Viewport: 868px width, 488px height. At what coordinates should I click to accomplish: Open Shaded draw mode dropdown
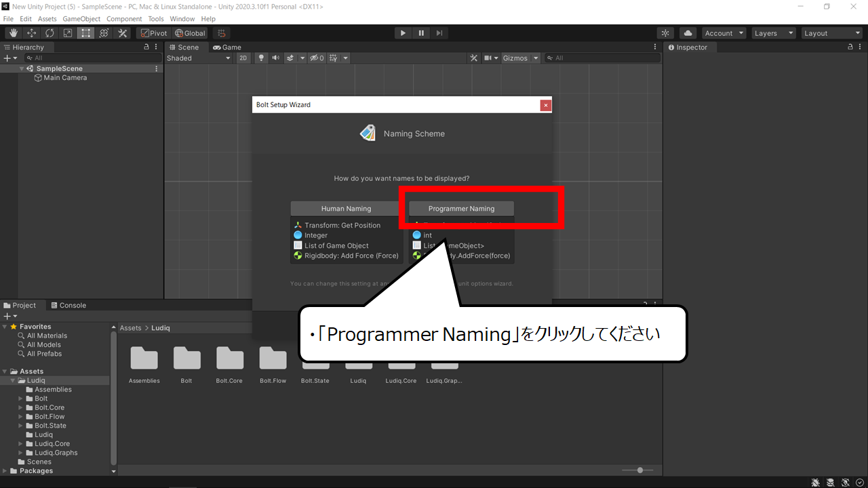coord(199,58)
